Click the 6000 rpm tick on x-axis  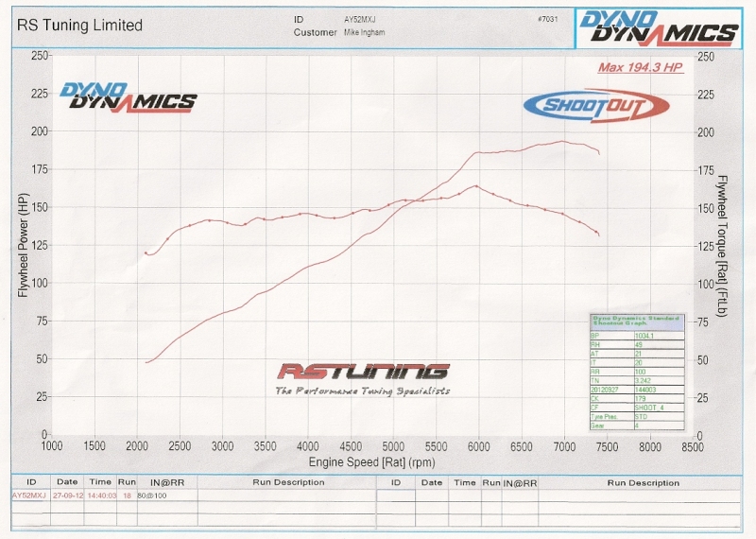click(x=478, y=445)
